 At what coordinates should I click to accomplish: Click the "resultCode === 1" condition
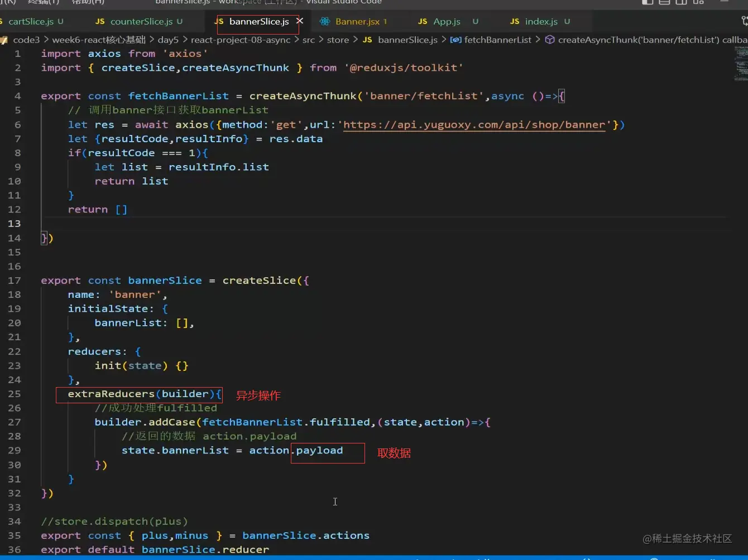pos(141,153)
